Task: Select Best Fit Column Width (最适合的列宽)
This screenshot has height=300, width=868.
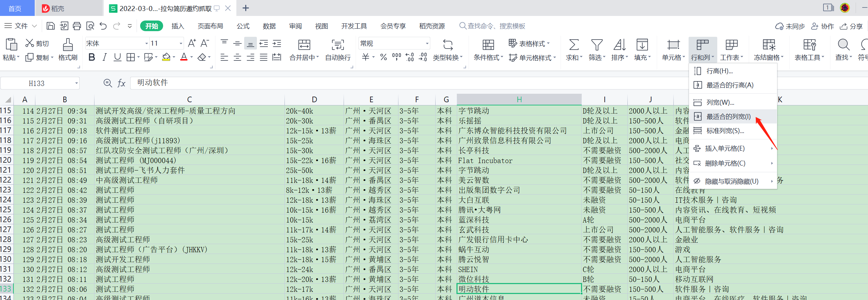Action: tap(733, 116)
